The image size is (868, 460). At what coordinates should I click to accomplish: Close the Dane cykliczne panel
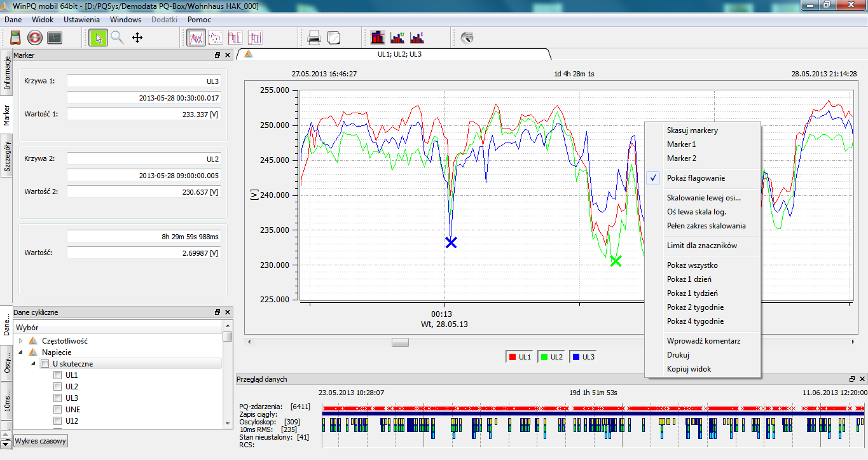pyautogui.click(x=228, y=312)
